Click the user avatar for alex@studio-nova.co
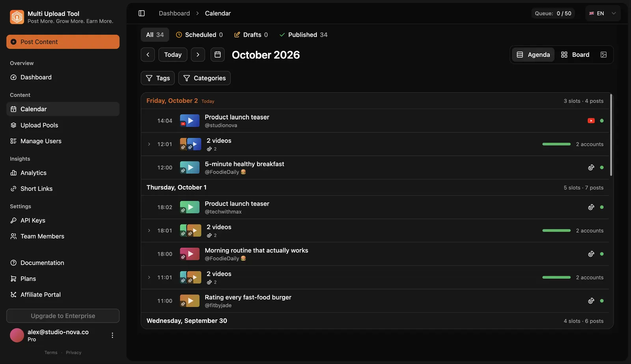Viewport: 631px width, 364px height. click(x=17, y=335)
